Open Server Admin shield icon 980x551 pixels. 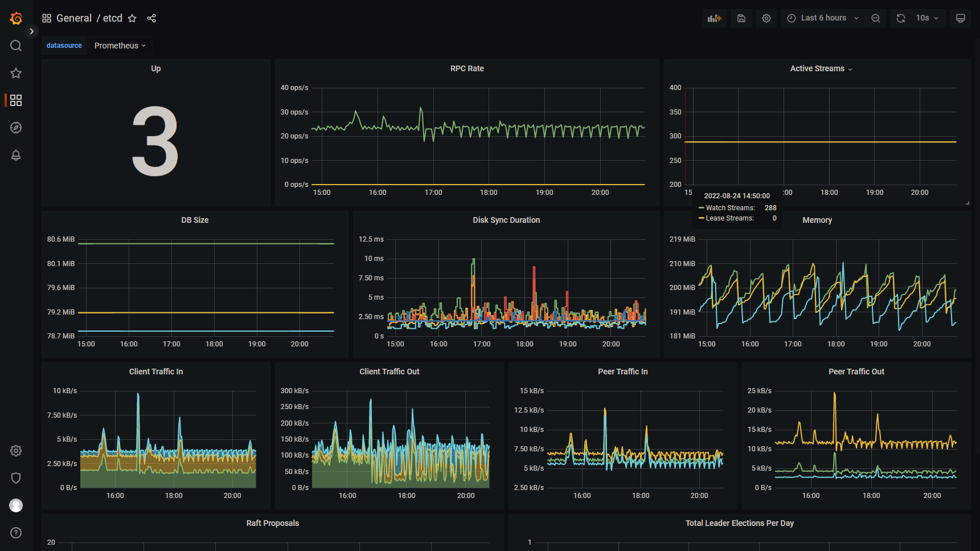pyautogui.click(x=16, y=478)
